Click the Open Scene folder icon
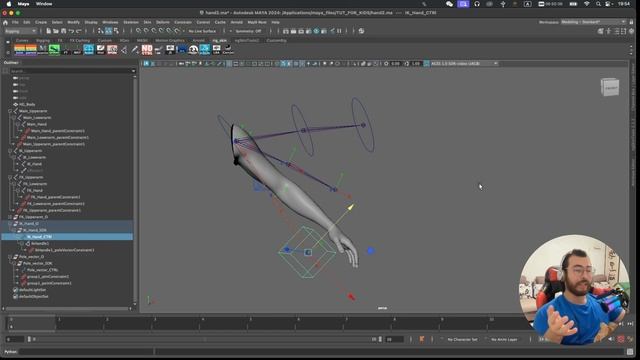The image size is (640, 360). pyautogui.click(x=56, y=31)
